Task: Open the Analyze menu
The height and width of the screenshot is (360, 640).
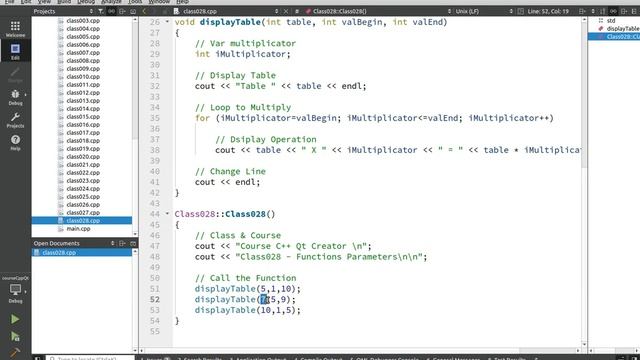Action: coord(111,2)
